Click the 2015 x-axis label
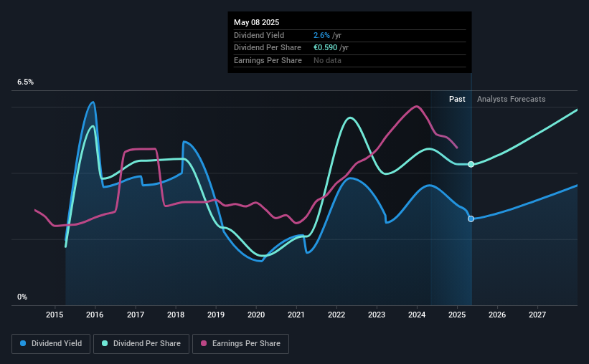The image size is (589, 364). pyautogui.click(x=55, y=315)
